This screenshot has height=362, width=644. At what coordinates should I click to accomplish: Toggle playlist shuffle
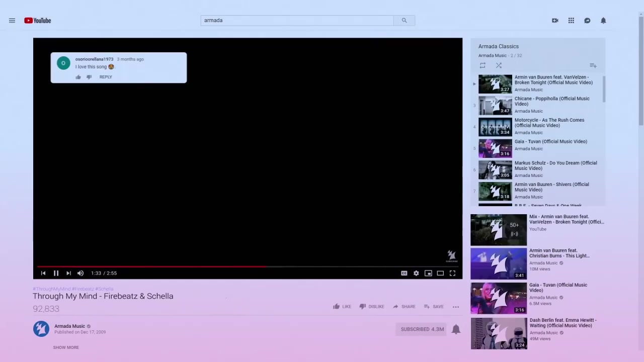tap(499, 65)
